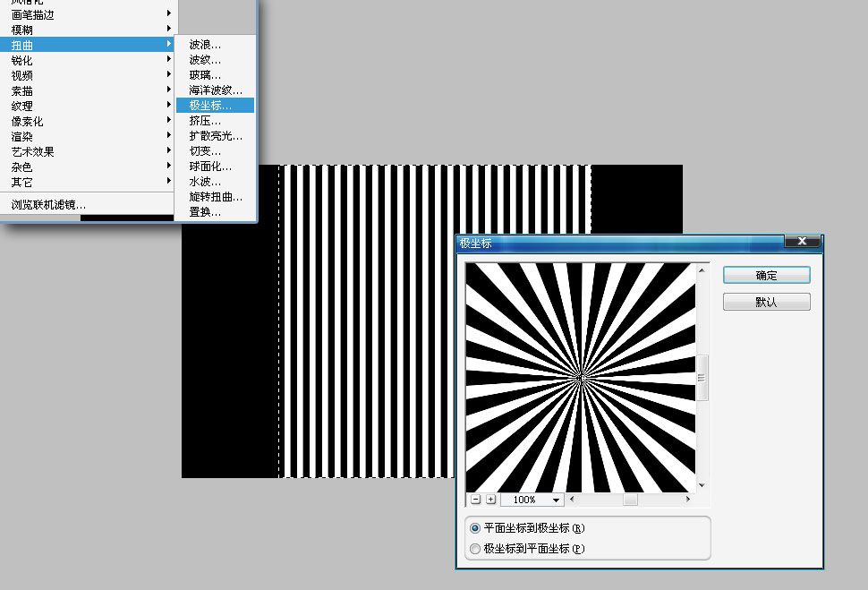Click the 默认 button
The width and height of the screenshot is (868, 590).
pos(767,302)
